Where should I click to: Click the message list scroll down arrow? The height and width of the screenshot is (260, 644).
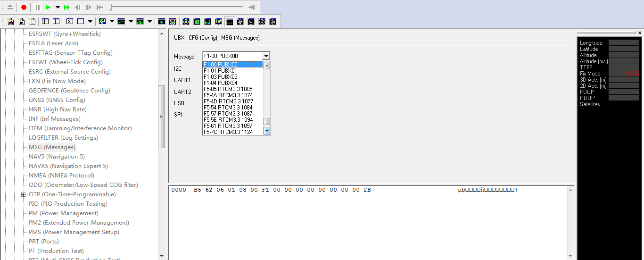pos(266,131)
